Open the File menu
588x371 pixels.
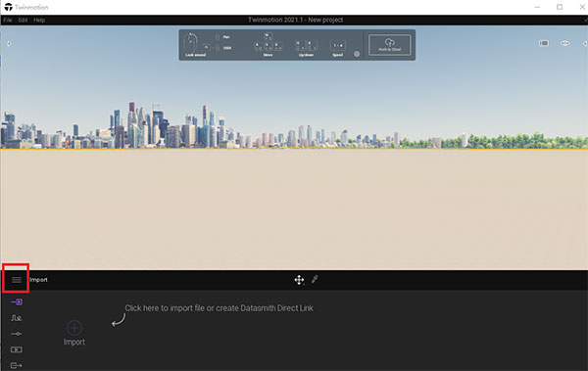pyautogui.click(x=8, y=20)
